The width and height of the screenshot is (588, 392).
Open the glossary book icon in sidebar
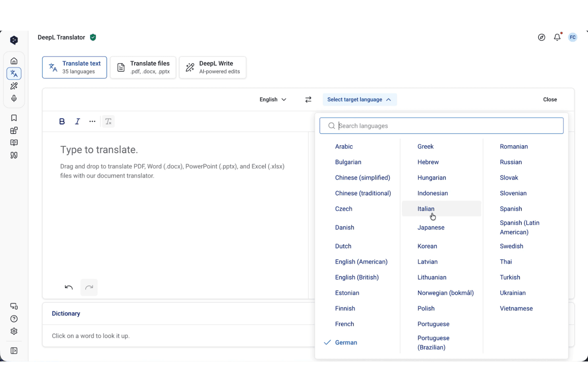[14, 143]
